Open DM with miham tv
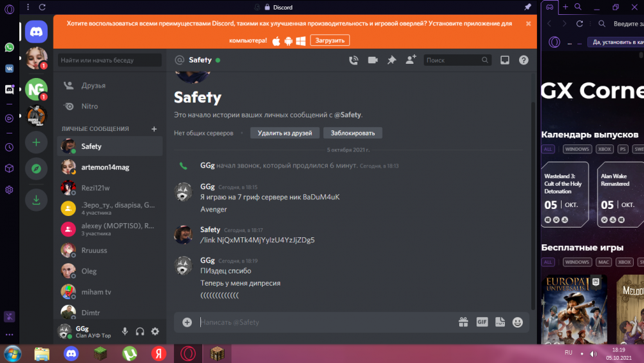 109,292
